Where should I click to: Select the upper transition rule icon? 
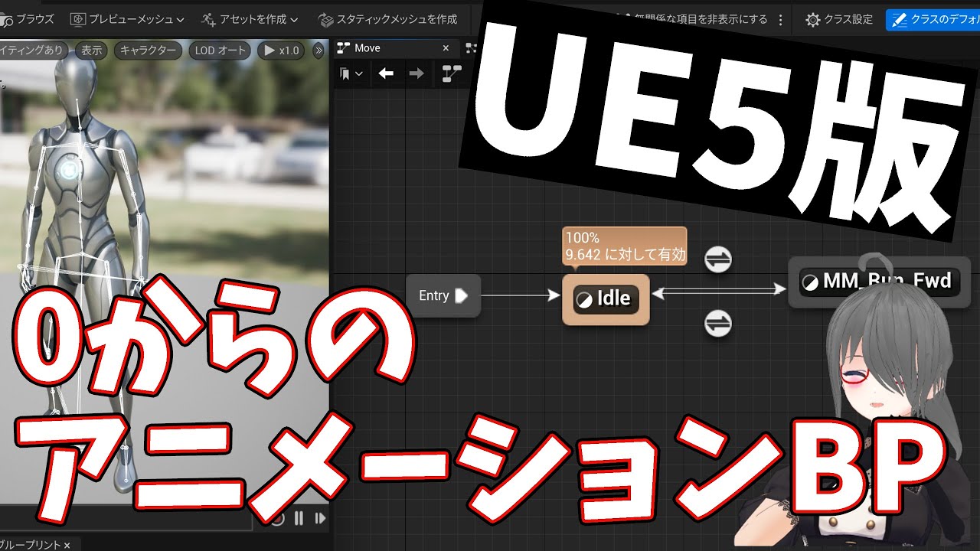[718, 259]
